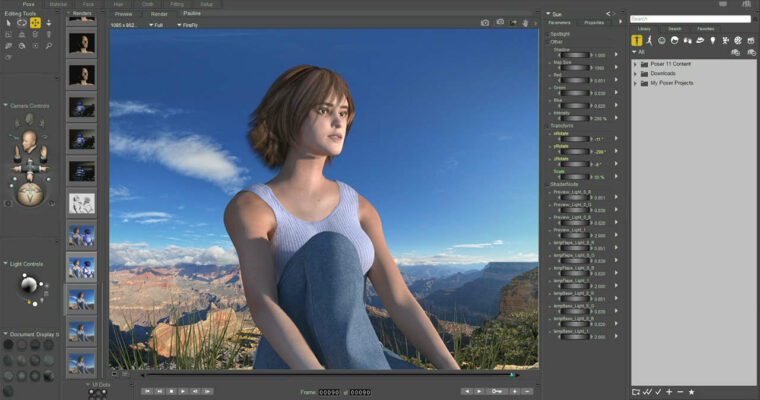Click the minus remove-from-library icon
The image size is (760, 400).
[x=680, y=392]
